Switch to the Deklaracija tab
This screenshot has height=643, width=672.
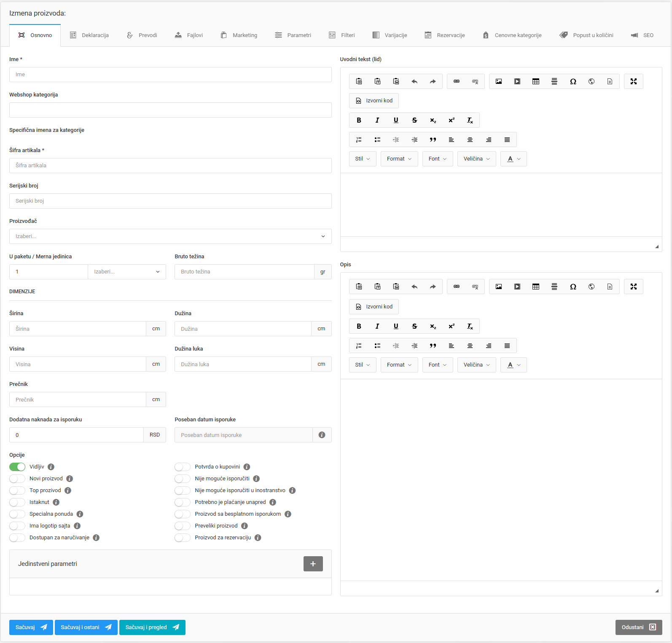tap(89, 35)
